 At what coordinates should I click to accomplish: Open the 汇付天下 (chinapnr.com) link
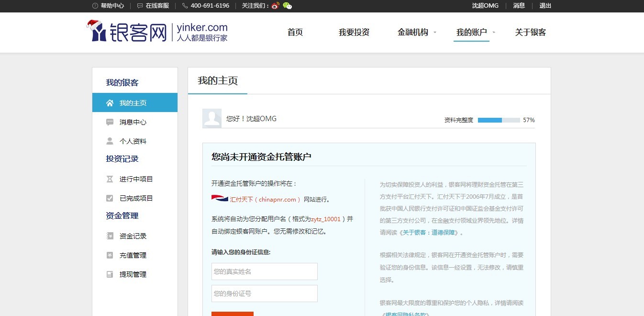coord(265,199)
